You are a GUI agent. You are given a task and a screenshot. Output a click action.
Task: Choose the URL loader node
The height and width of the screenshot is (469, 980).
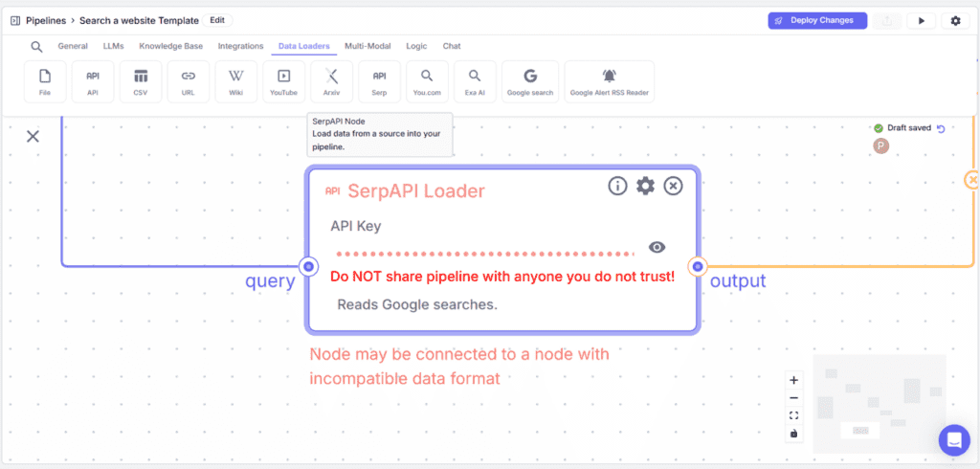coord(189,81)
